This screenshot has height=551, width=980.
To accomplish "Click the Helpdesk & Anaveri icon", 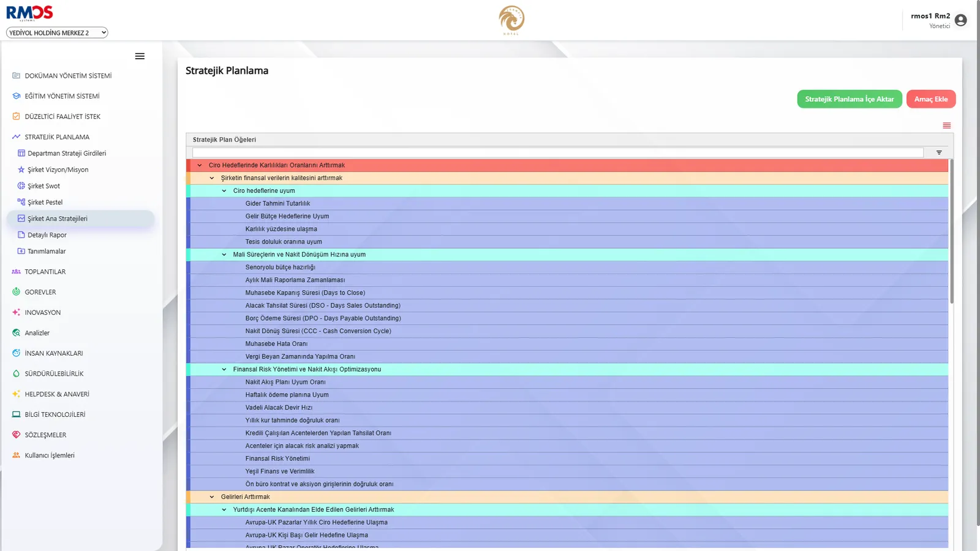I will (x=17, y=394).
